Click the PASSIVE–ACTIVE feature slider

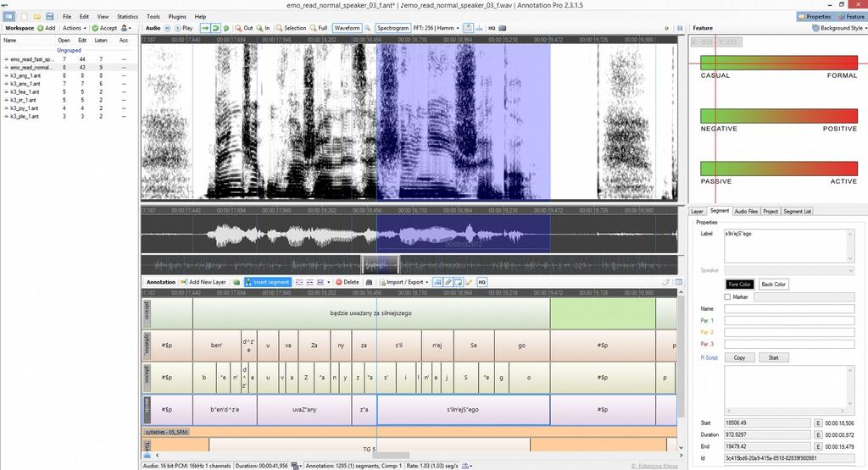click(778, 169)
